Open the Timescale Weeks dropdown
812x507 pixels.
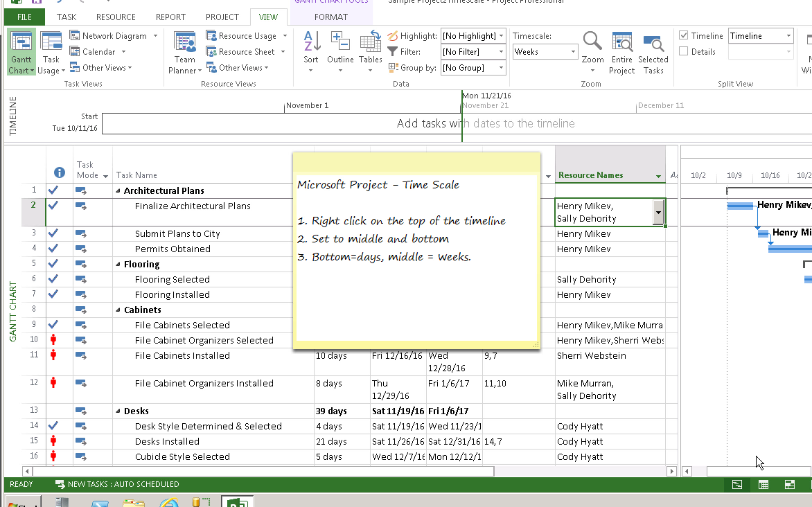coord(572,52)
